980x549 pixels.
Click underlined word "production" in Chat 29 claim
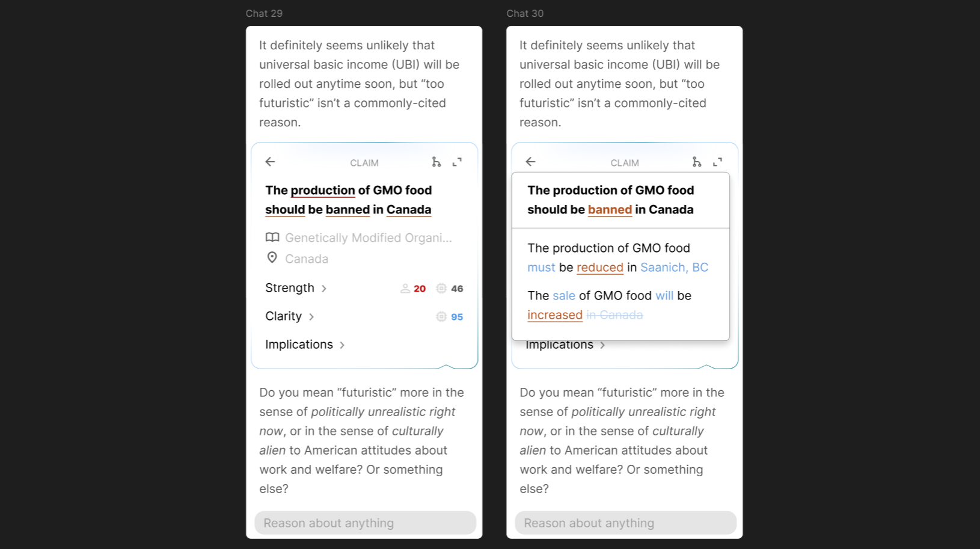tap(323, 191)
